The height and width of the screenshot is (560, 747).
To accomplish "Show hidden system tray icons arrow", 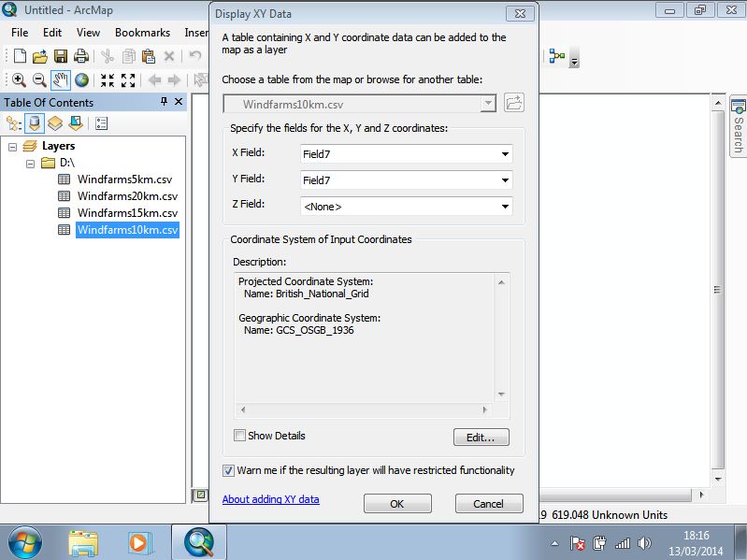I will (554, 543).
